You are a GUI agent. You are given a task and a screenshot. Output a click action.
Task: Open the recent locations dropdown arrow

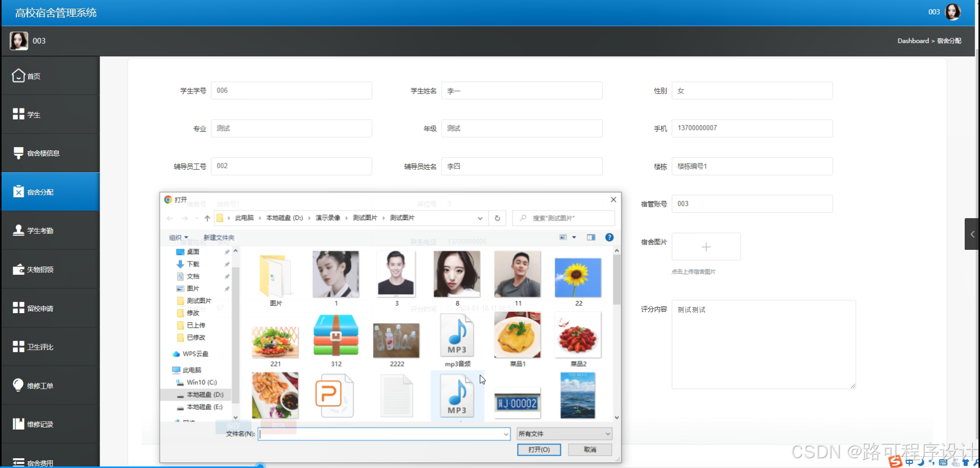(197, 218)
